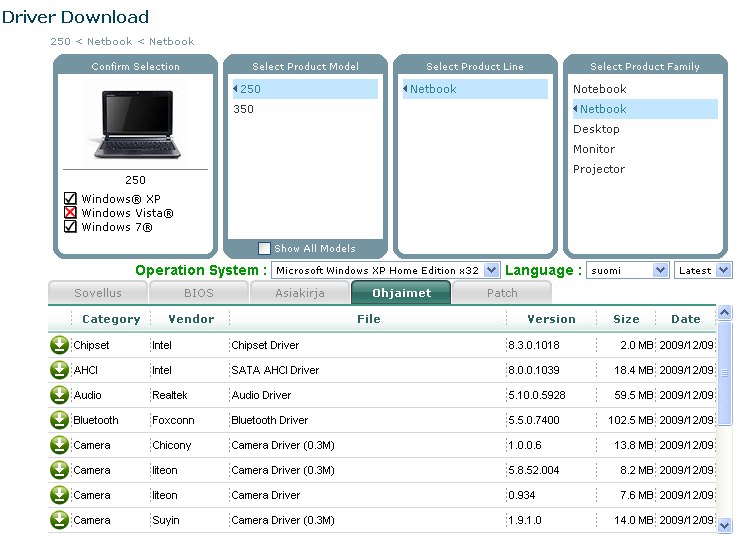This screenshot has width=752, height=554.
Task: Click the driver list scroll down arrow
Action: [725, 524]
